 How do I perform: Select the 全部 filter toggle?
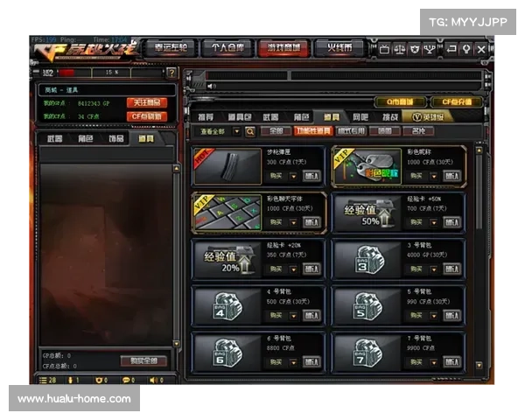click(276, 131)
